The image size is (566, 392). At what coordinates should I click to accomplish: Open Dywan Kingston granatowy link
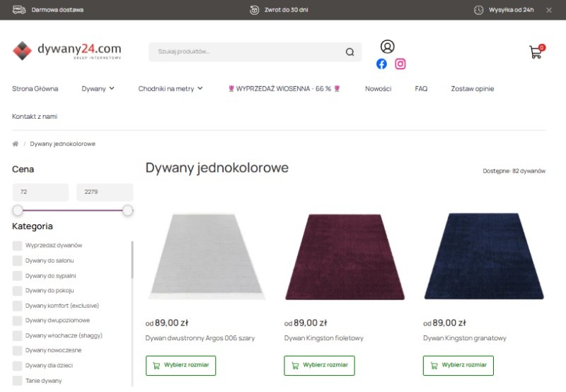465,338
